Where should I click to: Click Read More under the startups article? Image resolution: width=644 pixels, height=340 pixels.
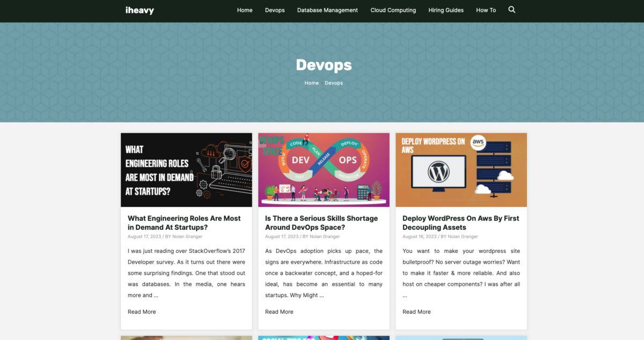tap(142, 312)
